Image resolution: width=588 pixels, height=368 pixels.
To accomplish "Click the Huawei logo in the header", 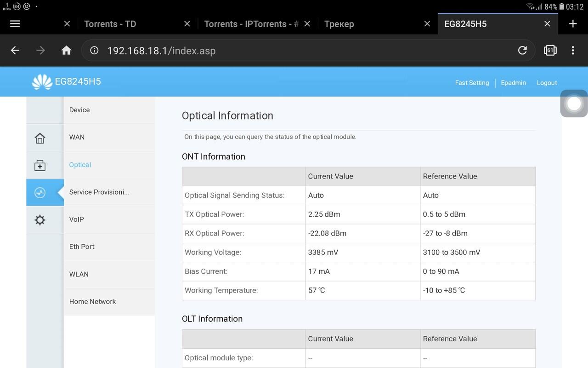I will pos(42,82).
